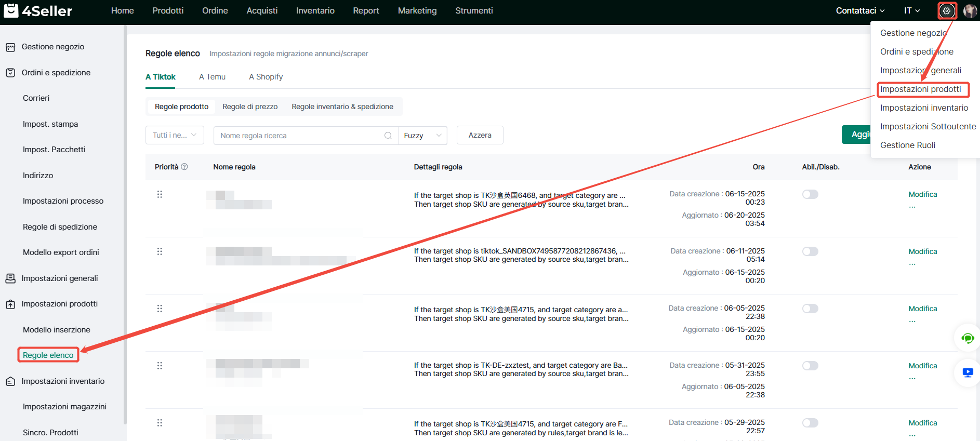Click the sidebar vertical scrollbar
Viewport: 980px width, 441px height.
[125, 224]
